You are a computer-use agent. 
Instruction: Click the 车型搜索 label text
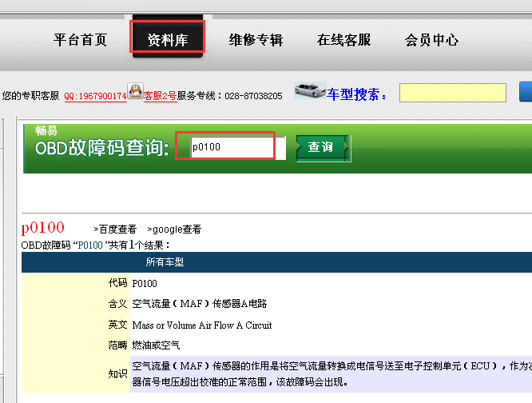(x=356, y=94)
